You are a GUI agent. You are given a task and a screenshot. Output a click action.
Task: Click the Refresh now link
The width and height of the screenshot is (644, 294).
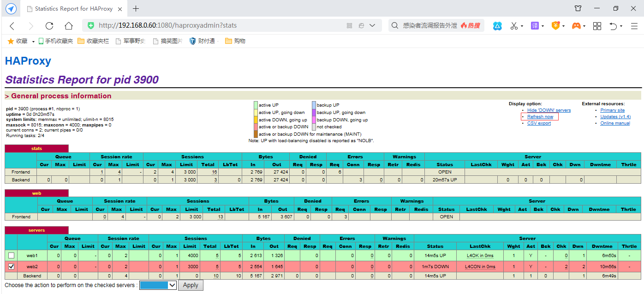pyautogui.click(x=540, y=117)
